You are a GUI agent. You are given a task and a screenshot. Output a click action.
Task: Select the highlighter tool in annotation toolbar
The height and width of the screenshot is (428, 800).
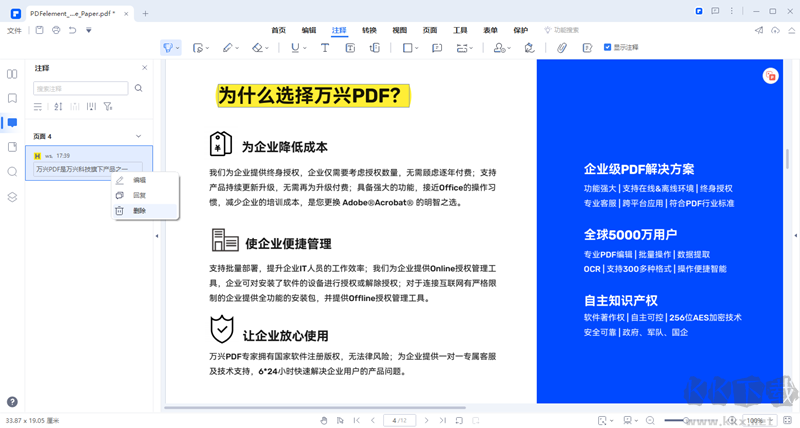(x=167, y=48)
